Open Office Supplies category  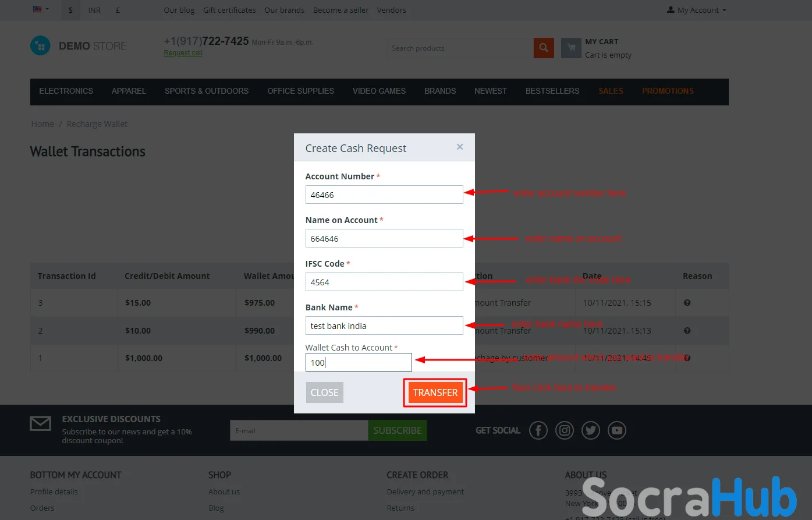coord(300,91)
